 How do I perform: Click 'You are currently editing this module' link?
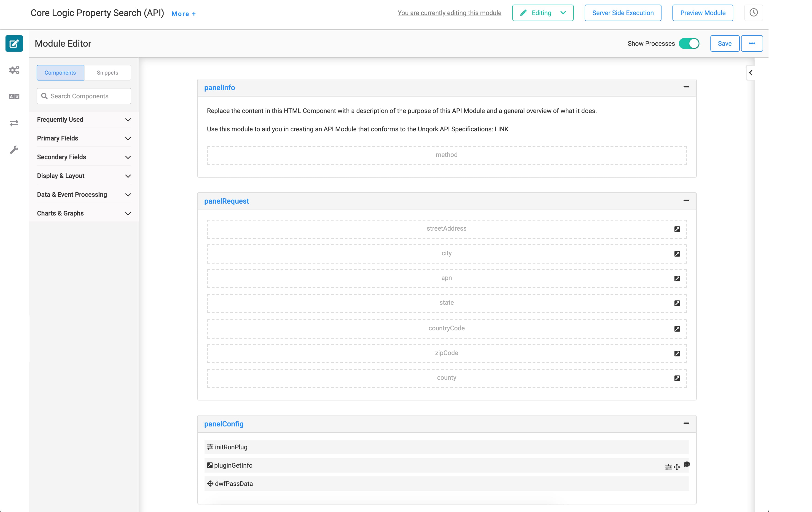click(449, 13)
